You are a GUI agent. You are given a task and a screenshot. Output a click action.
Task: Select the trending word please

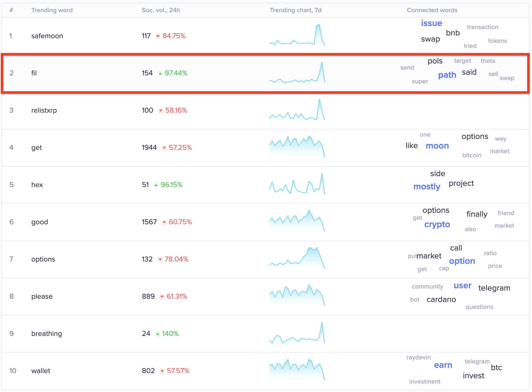click(x=42, y=296)
